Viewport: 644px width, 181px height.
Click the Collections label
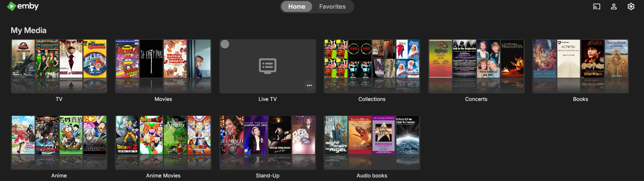(372, 99)
